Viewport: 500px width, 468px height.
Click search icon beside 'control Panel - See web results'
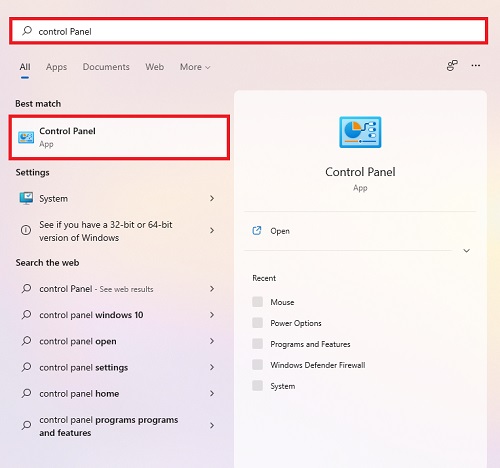26,289
